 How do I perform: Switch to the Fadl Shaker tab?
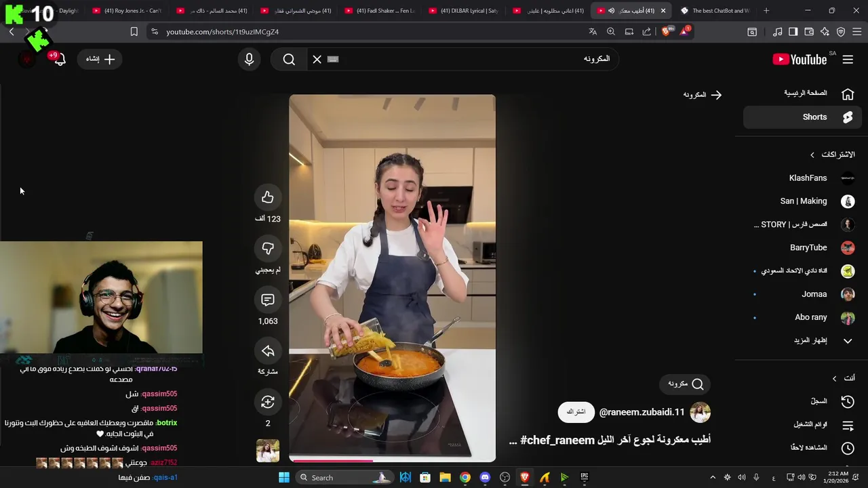(380, 11)
